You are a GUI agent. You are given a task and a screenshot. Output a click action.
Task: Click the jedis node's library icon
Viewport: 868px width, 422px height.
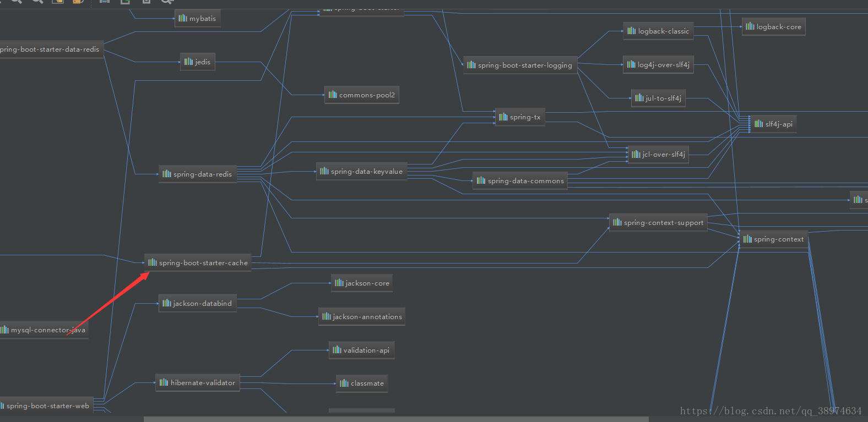pyautogui.click(x=188, y=62)
